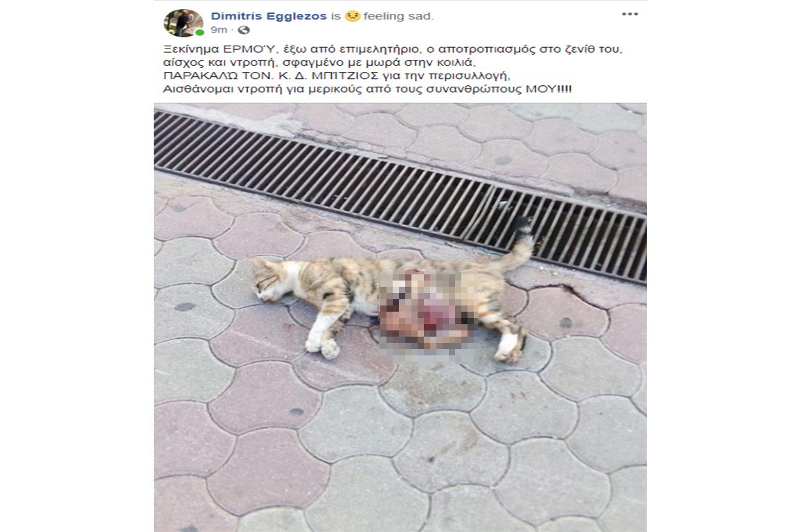Screen dimensions: 800x532
Task: Click the blurred area of the photo
Action: [x=427, y=314]
